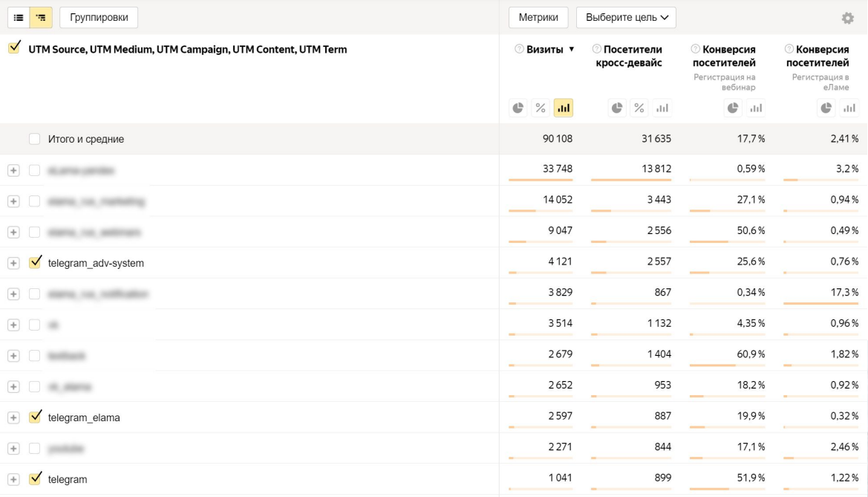This screenshot has height=497, width=868.
Task: Toggle percent view for Визиты column
Action: 541,108
